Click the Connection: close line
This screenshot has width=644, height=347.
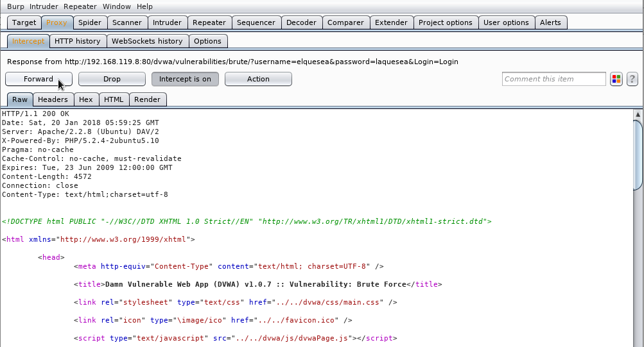coord(40,186)
